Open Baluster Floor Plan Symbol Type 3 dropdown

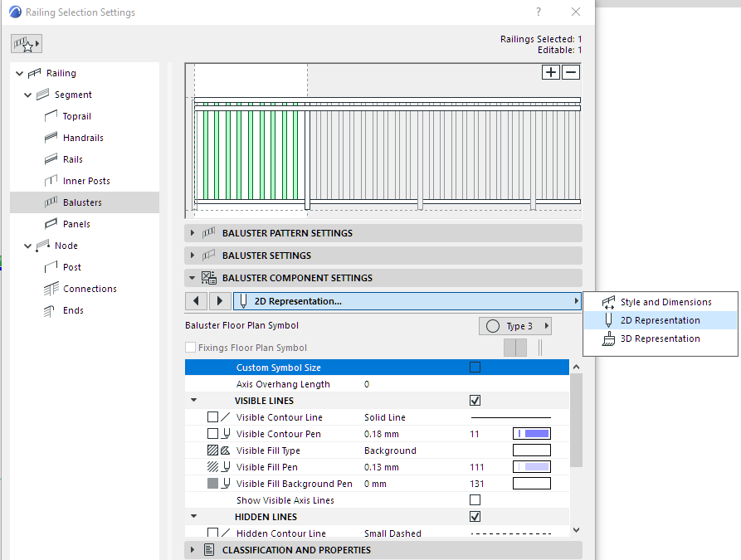pos(515,326)
